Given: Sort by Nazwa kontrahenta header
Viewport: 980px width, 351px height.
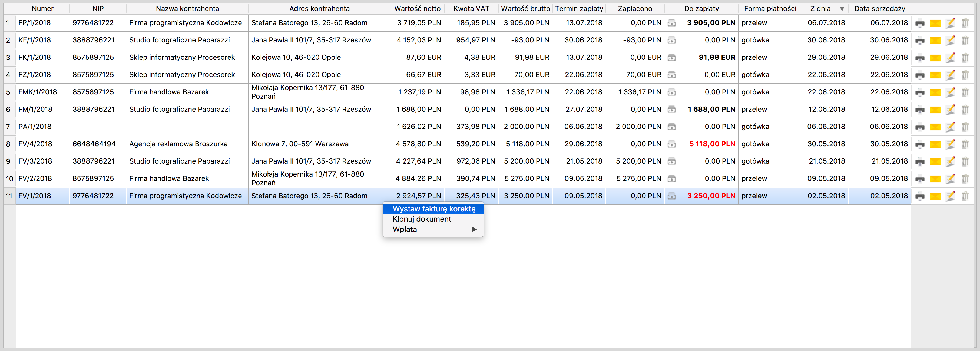Looking at the screenshot, I should tap(187, 8).
